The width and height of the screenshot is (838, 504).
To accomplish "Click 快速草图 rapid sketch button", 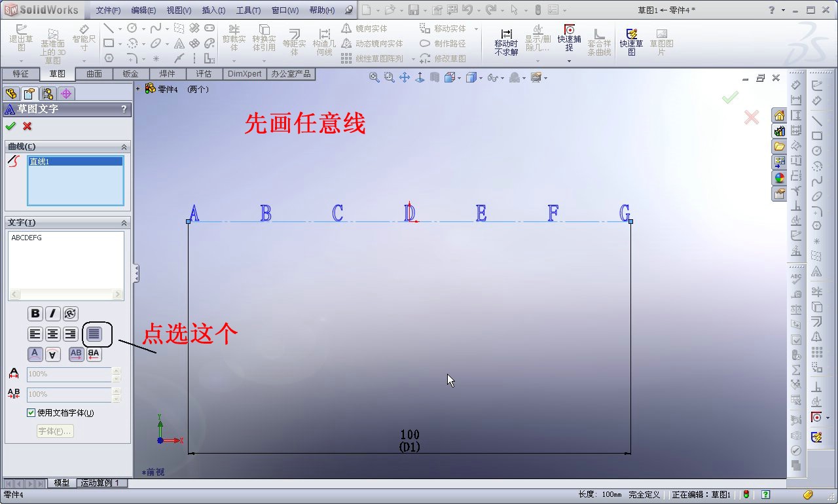I will 632,41.
